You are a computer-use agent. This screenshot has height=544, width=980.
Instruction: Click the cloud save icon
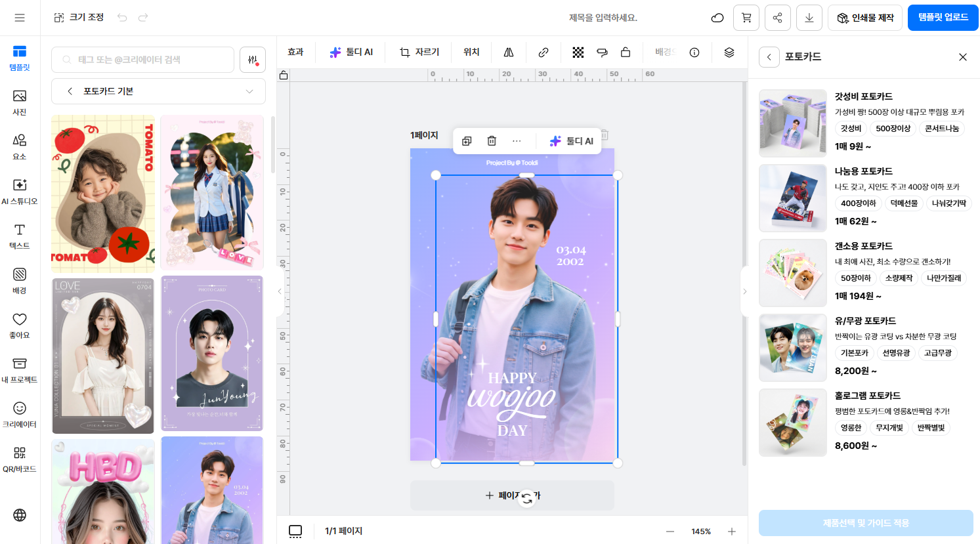[717, 18]
